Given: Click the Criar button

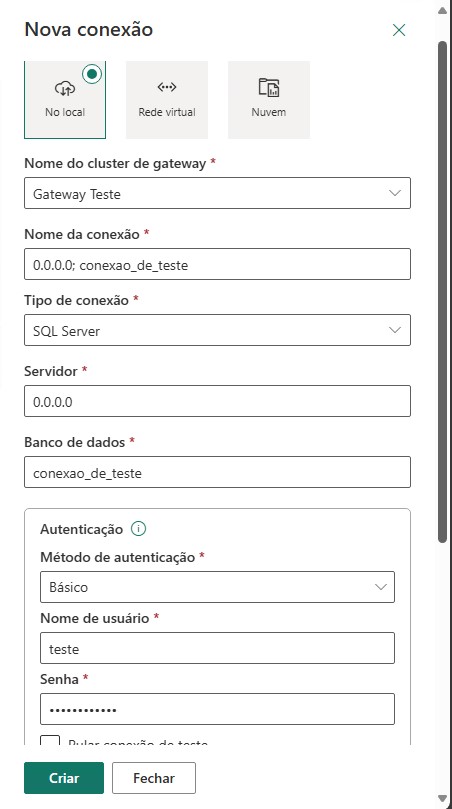Looking at the screenshot, I should click(x=64, y=778).
